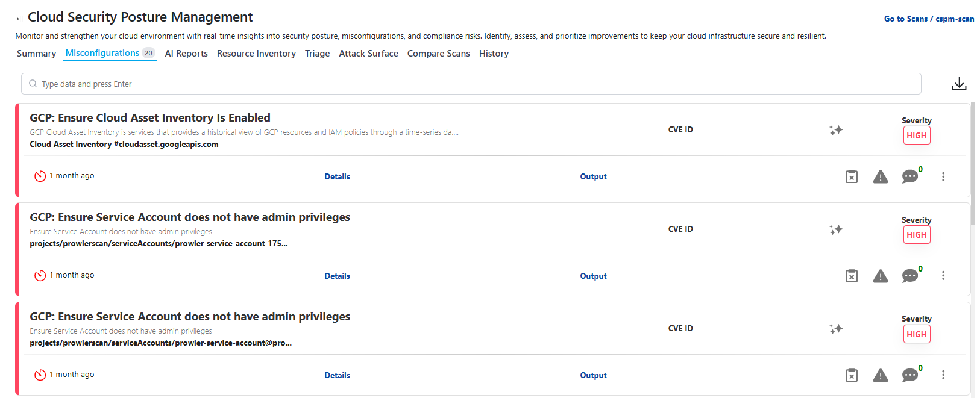Click the HIGH severity badge on the first finding
Image resolution: width=980 pixels, height=398 pixels.
coord(917,135)
